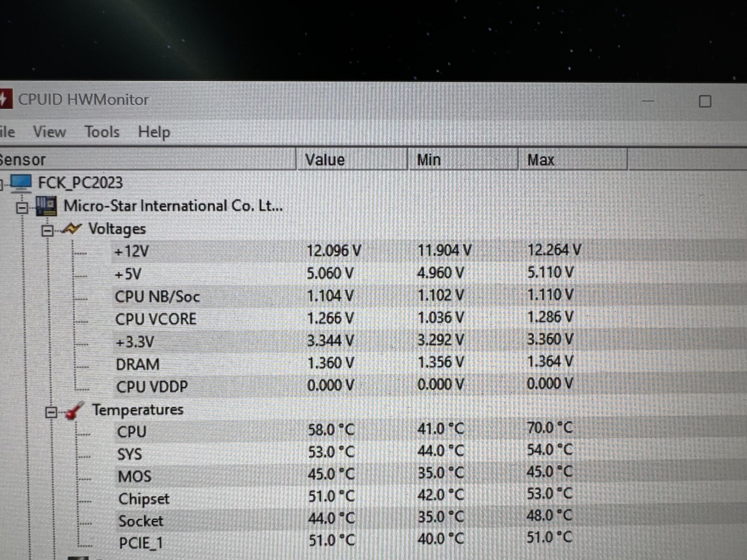Click the 3.344 V current value

coord(331,340)
